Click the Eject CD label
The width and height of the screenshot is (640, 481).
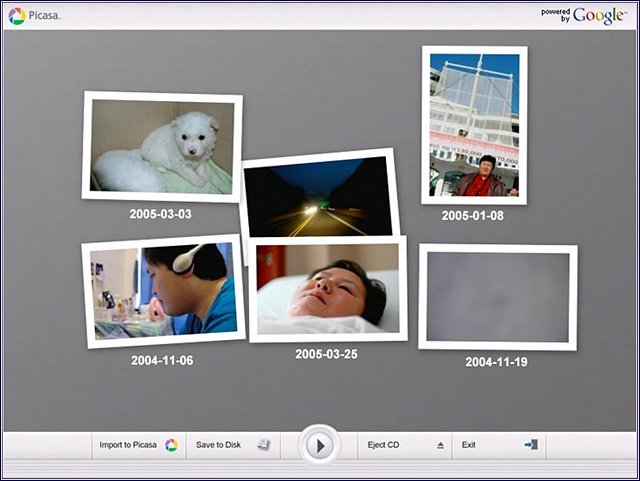point(384,445)
